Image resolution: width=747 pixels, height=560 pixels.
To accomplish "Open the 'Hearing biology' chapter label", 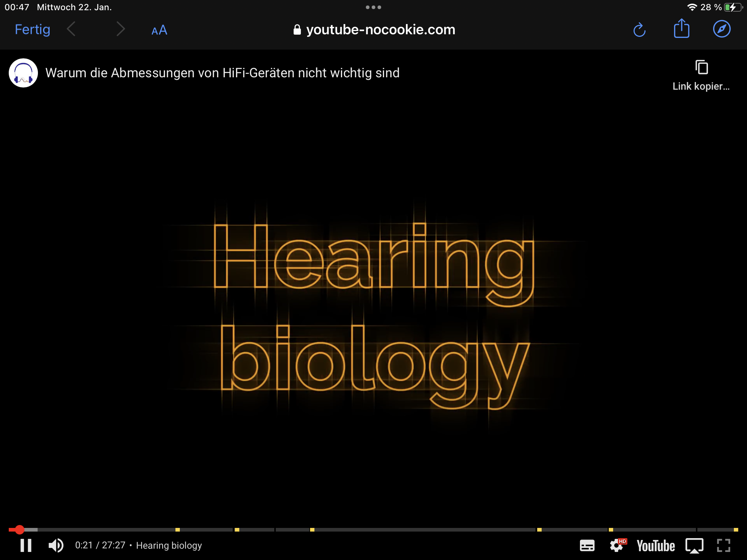I will click(x=169, y=545).
